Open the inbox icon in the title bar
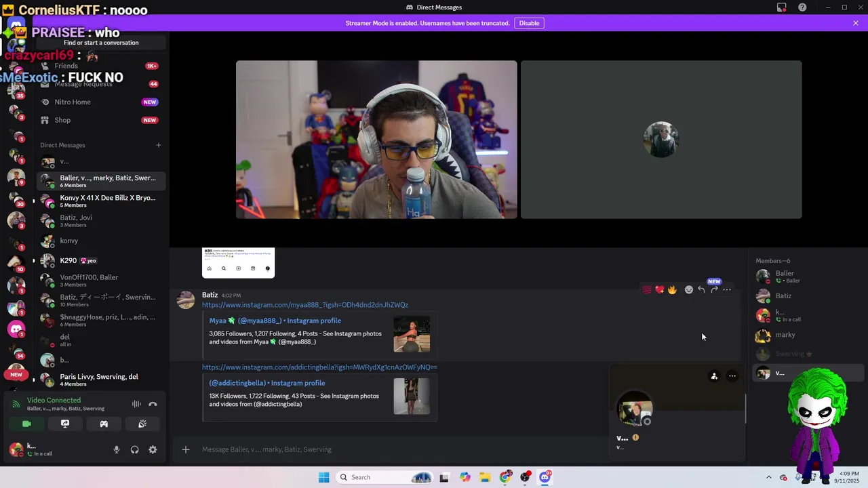The height and width of the screenshot is (488, 868). (782, 7)
